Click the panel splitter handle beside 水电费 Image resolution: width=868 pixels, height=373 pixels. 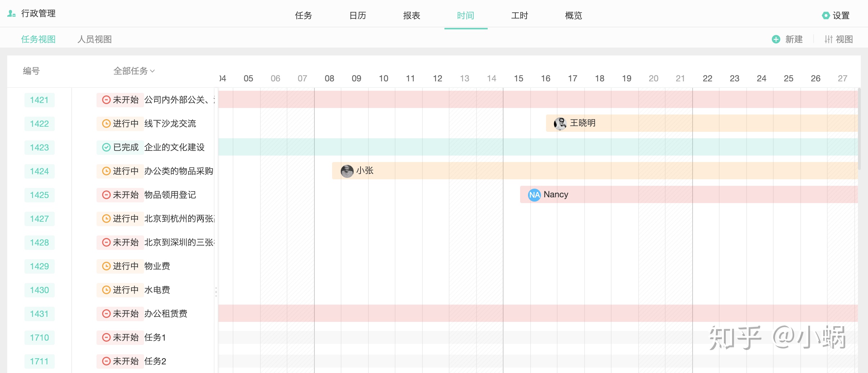216,292
